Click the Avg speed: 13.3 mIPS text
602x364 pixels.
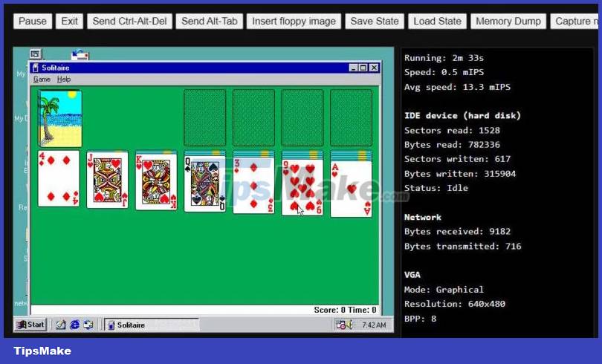pyautogui.click(x=457, y=87)
